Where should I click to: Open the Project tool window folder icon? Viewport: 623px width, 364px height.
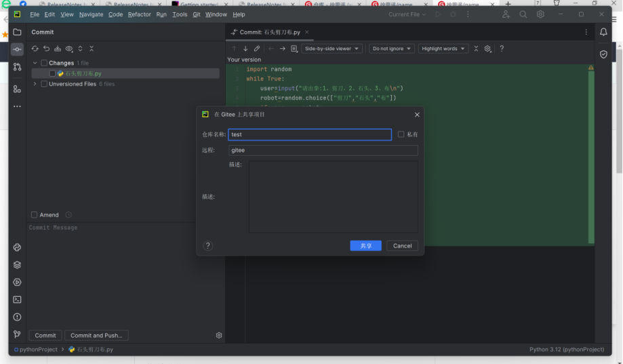click(17, 32)
